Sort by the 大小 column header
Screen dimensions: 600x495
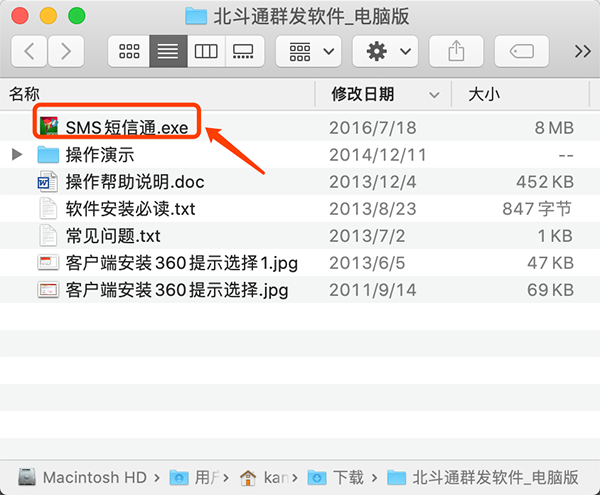(x=484, y=94)
